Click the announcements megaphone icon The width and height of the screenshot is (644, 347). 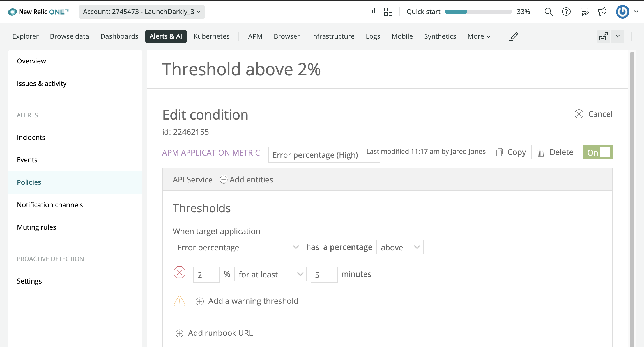tap(602, 12)
